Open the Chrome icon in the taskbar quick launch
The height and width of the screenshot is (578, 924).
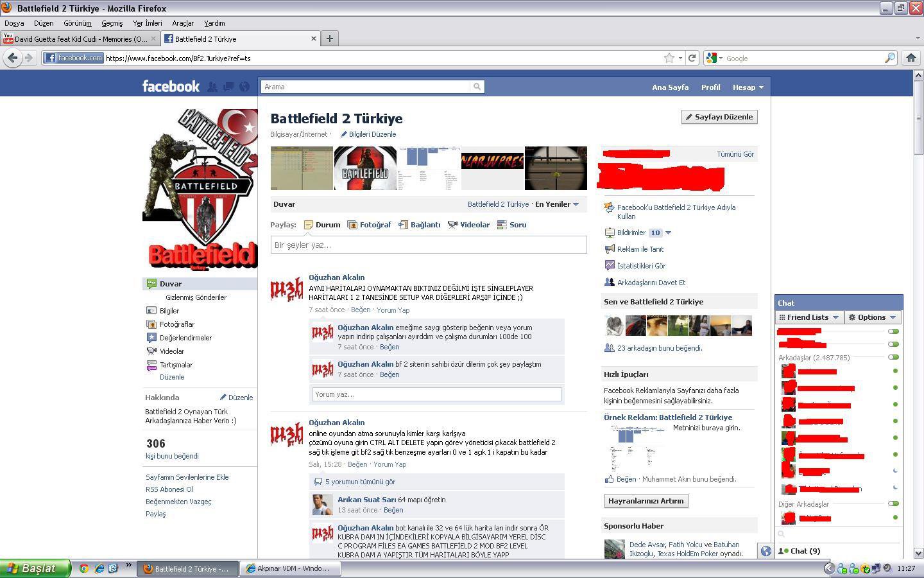(x=83, y=568)
